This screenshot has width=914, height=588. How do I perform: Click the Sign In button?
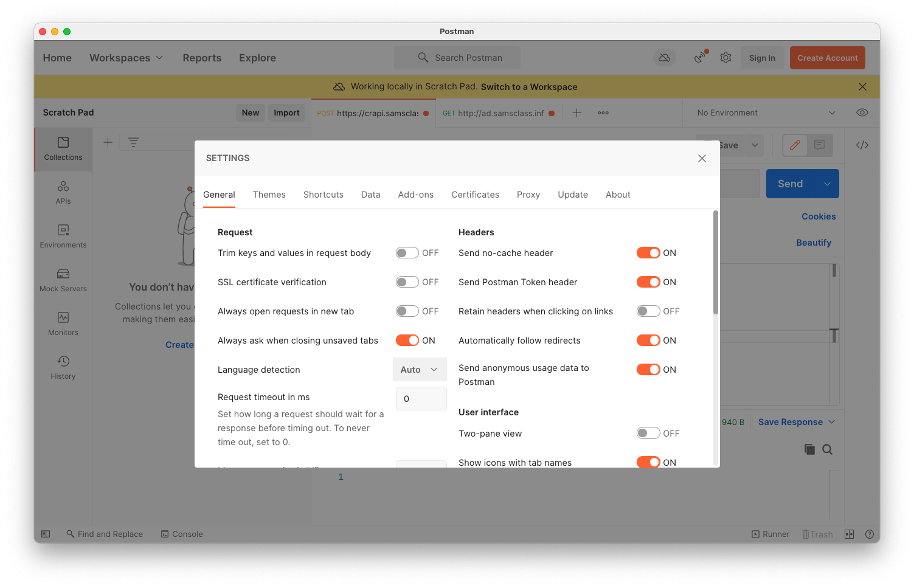(x=762, y=58)
